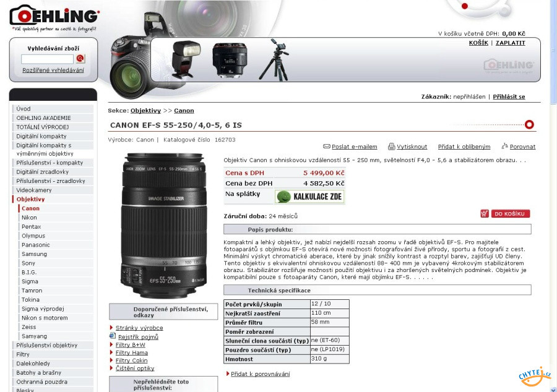Select Tamron submenu item
Screen dimensions: 557x392
click(x=56, y=291)
